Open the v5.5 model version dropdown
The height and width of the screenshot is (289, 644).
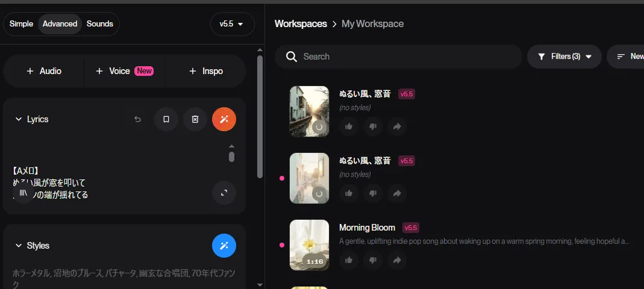point(232,24)
